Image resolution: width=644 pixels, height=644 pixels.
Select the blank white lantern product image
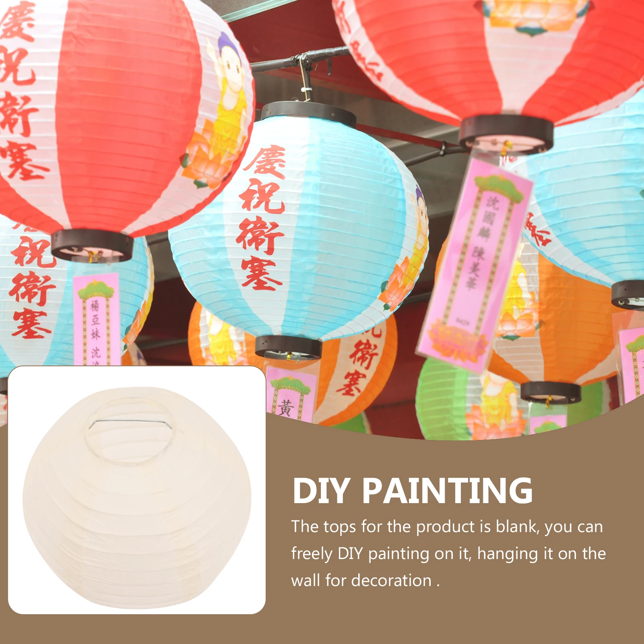tap(137, 490)
